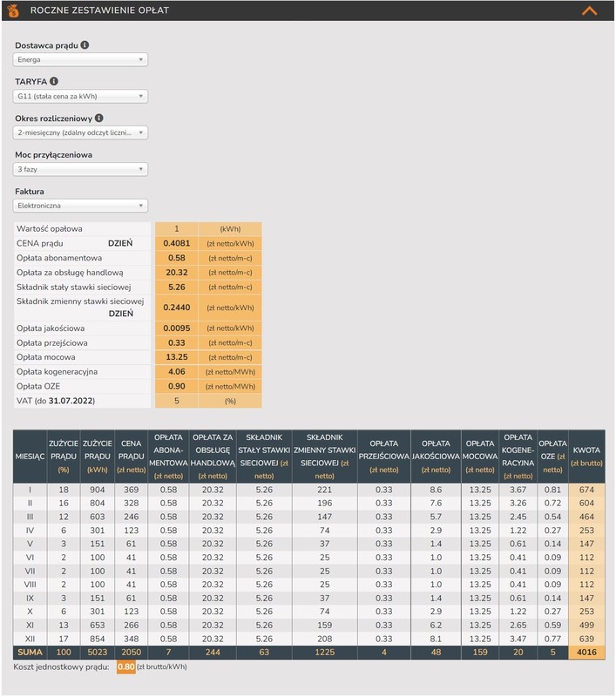Click the SUMA total cell 4016
Viewport: 616px width, 697px height.
(586, 653)
